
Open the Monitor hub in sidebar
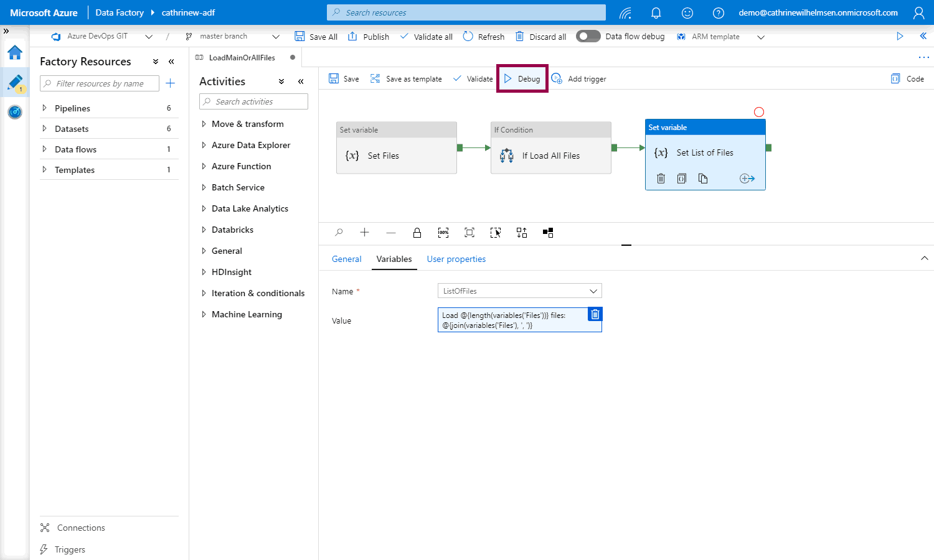tap(15, 112)
